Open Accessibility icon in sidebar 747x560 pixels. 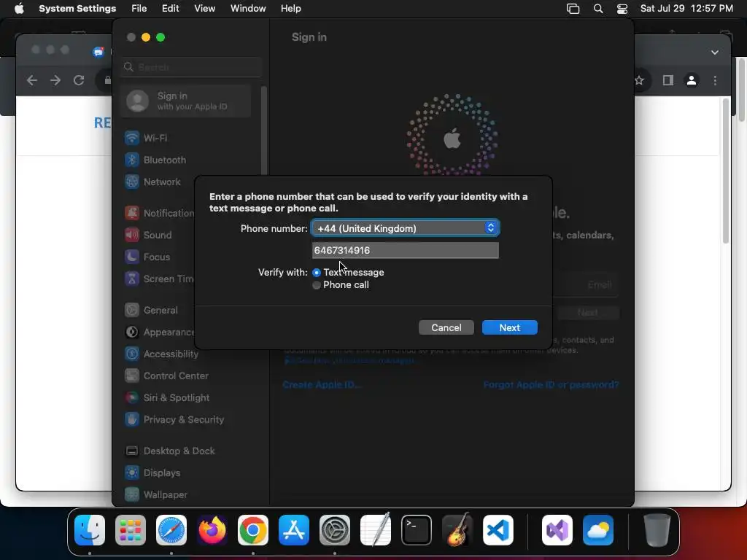pos(132,354)
